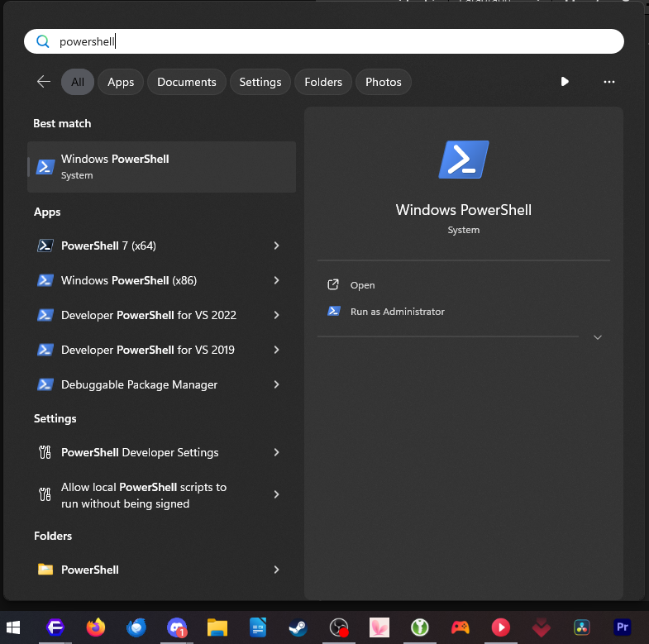
Task: Open Discord from the taskbar
Action: (177, 627)
